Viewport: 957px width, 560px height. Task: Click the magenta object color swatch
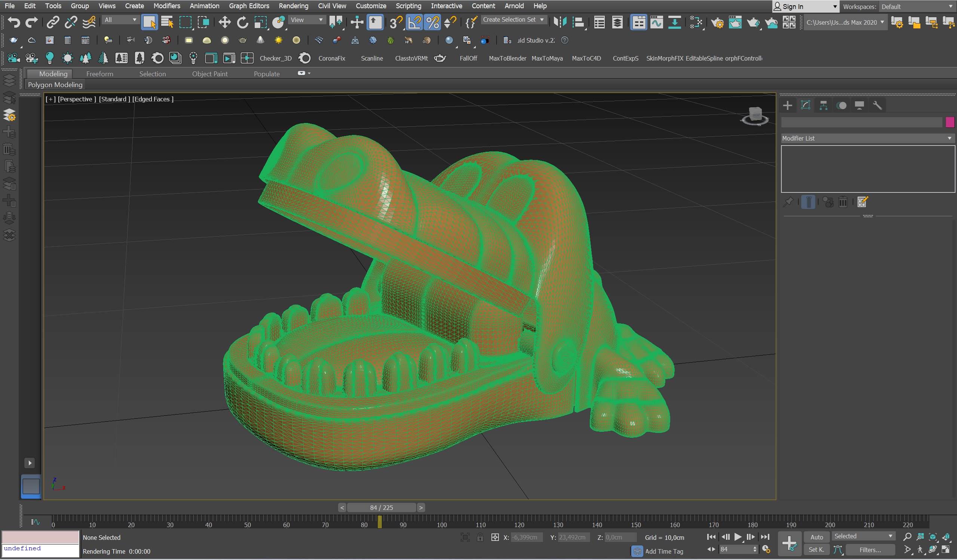pyautogui.click(x=950, y=122)
